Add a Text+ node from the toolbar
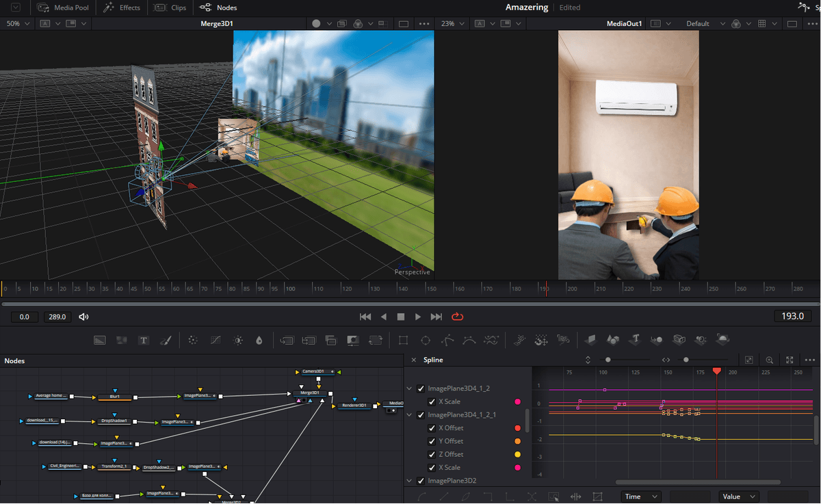The height and width of the screenshot is (504, 821). (x=144, y=340)
